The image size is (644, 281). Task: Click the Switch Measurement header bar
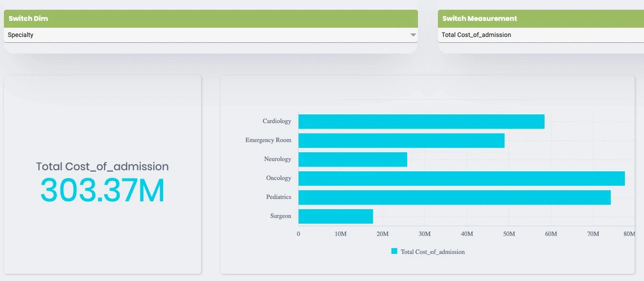coord(540,19)
